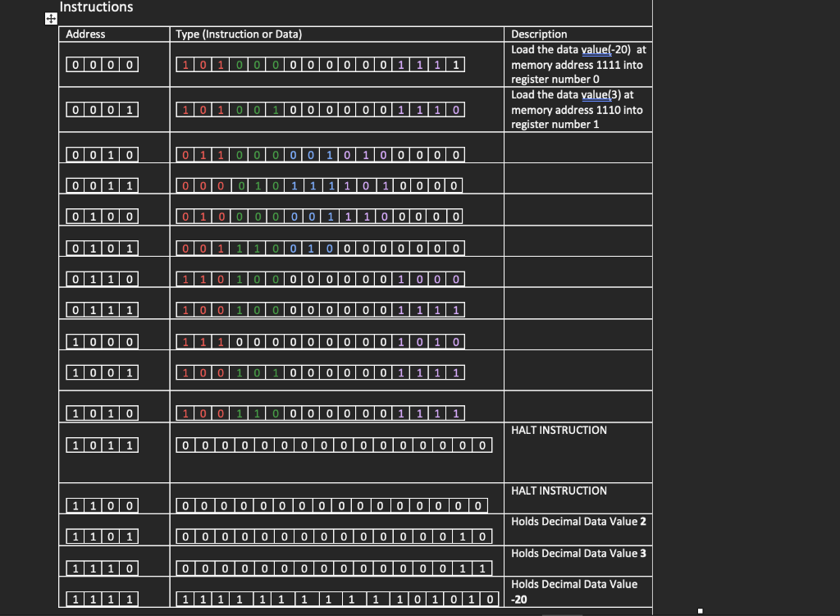Click the underlined "value" link for 3
Image resolution: width=840 pixels, height=616 pixels.
(598, 94)
